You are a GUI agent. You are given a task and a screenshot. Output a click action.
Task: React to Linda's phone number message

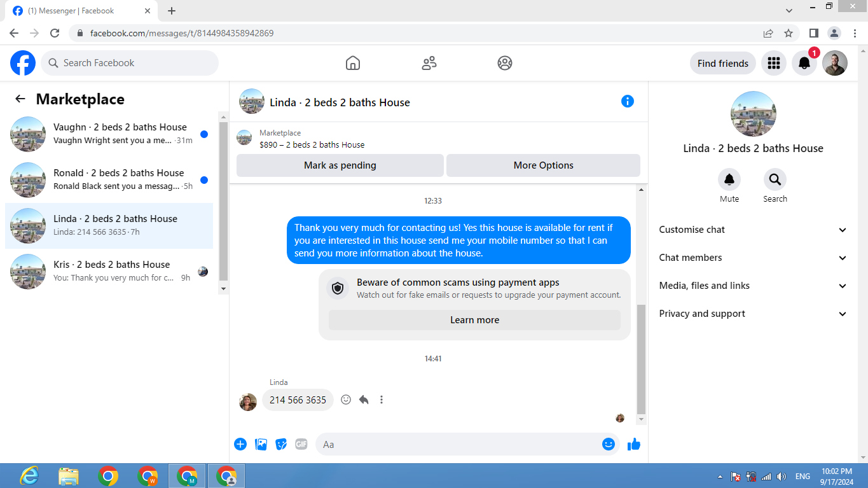(x=346, y=400)
